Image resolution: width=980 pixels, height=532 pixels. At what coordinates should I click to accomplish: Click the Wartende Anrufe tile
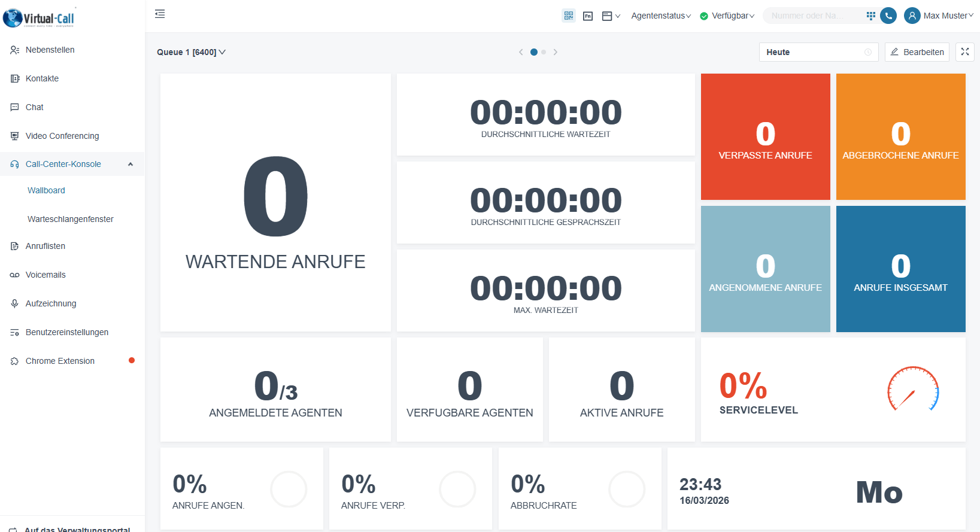275,202
